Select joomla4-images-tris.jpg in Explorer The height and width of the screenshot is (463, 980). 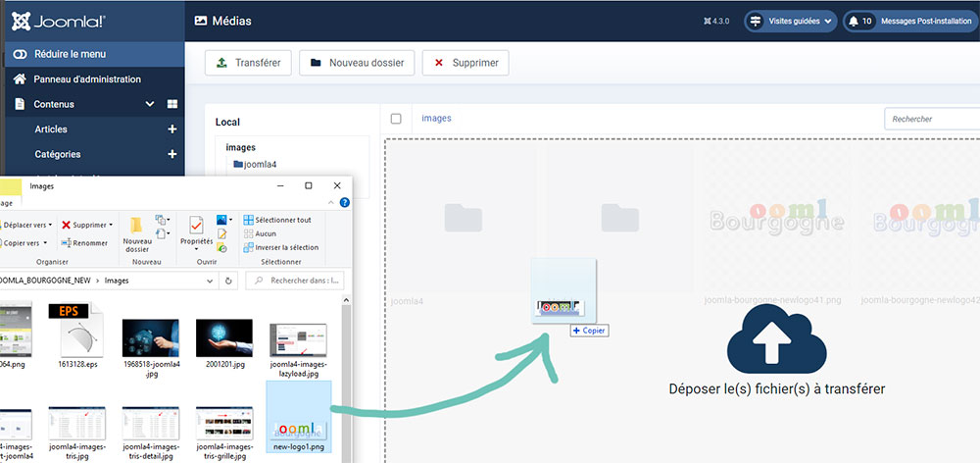(x=76, y=433)
